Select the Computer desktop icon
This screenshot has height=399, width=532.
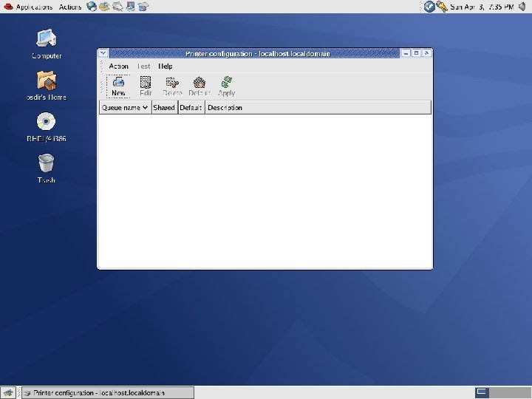coord(47,44)
